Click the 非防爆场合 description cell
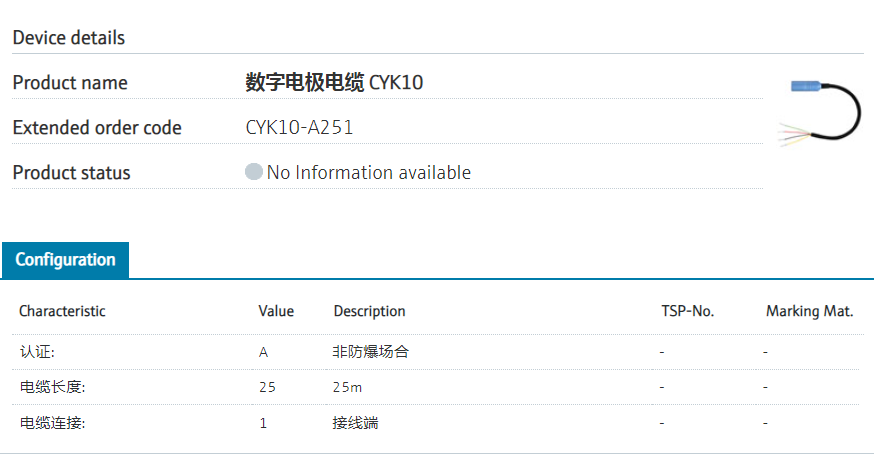The width and height of the screenshot is (874, 454). [371, 352]
